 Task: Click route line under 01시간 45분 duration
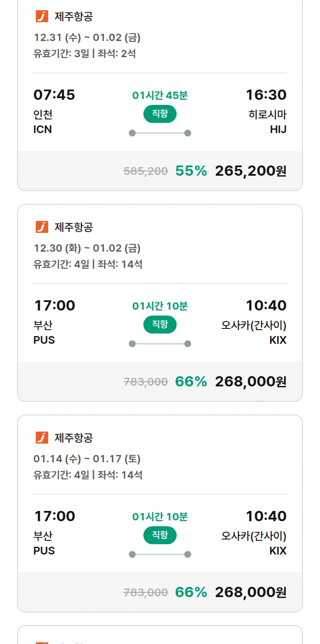(x=160, y=133)
